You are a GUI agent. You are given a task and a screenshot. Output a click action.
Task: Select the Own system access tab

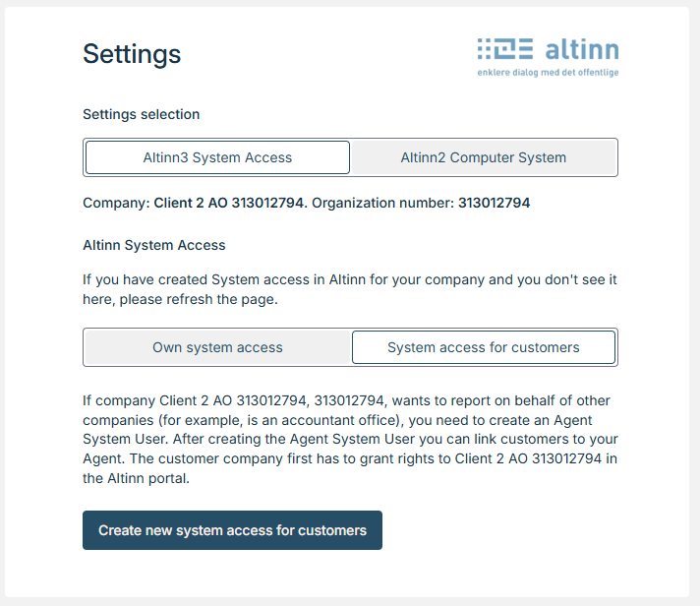[217, 347]
